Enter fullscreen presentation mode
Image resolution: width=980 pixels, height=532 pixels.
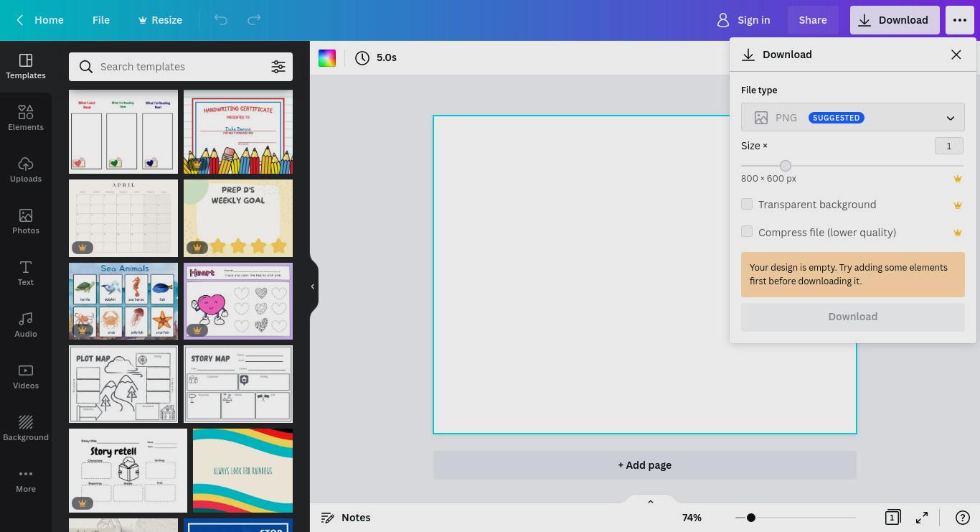click(922, 518)
